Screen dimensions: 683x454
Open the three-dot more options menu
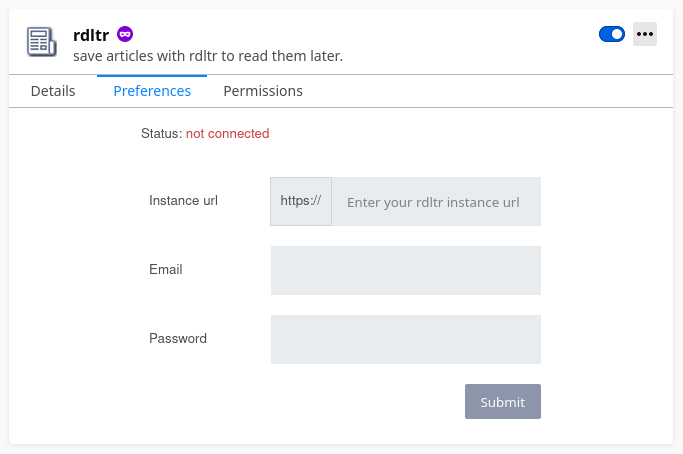[x=645, y=34]
